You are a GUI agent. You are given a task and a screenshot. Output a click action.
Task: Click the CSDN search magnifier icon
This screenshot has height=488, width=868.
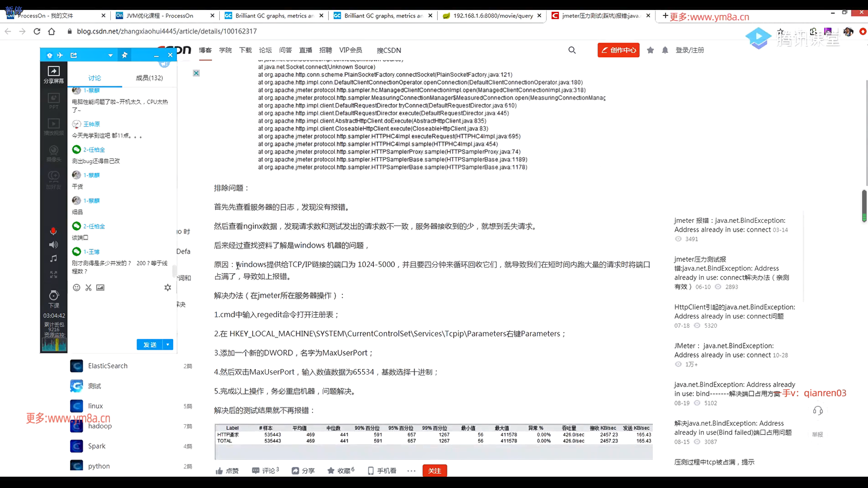coord(572,50)
